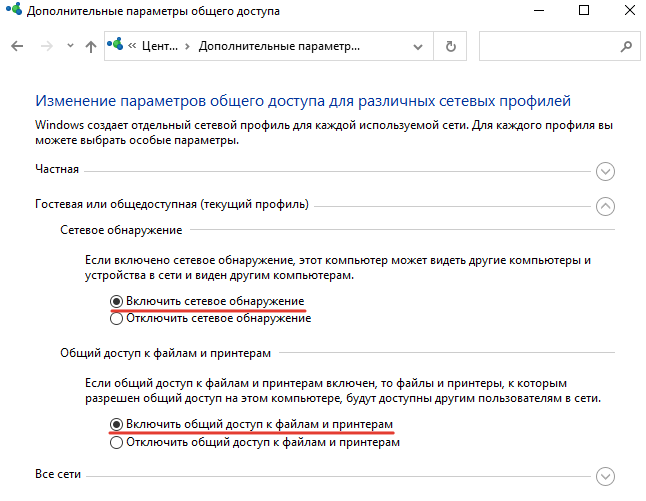The width and height of the screenshot is (646, 501).
Task: Expand the 'Все сети' section
Action: coord(605,476)
